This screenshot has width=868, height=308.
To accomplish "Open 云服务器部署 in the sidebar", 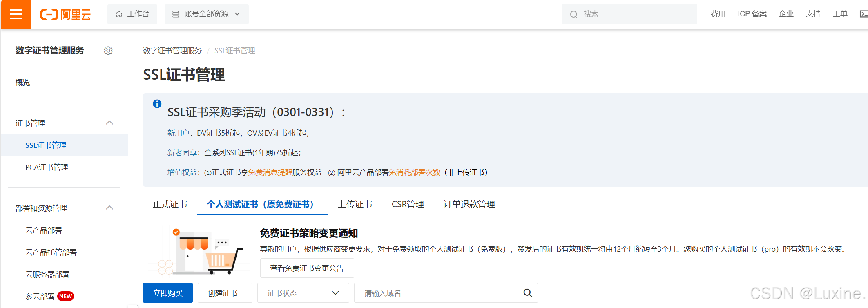I will (47, 274).
